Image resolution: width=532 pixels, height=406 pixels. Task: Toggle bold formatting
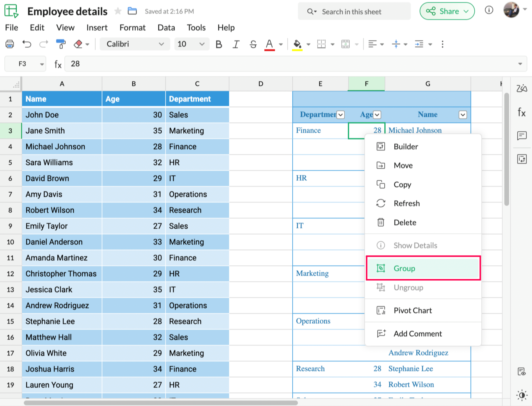[219, 44]
